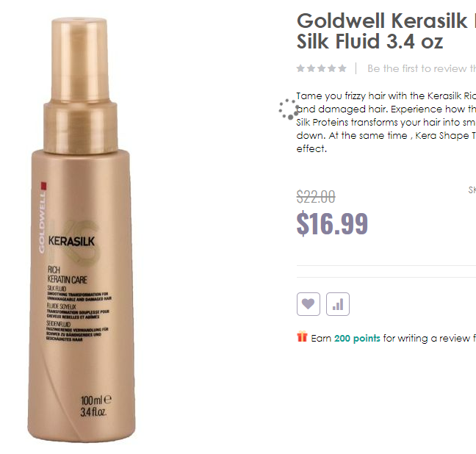Add product to wishlist with heart icon
This screenshot has height=454, width=476.
tap(308, 304)
